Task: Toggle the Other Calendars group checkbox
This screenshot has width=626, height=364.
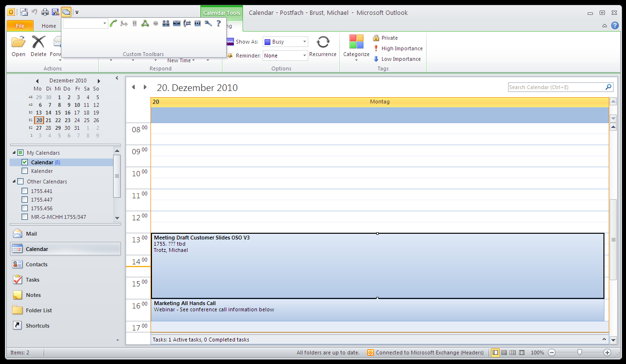Action: tap(20, 182)
